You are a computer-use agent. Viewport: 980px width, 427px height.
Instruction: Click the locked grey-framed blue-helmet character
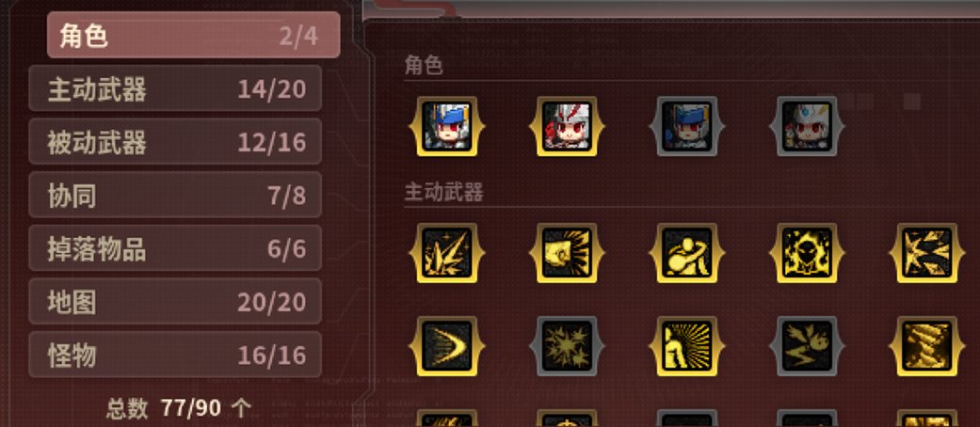click(x=687, y=126)
